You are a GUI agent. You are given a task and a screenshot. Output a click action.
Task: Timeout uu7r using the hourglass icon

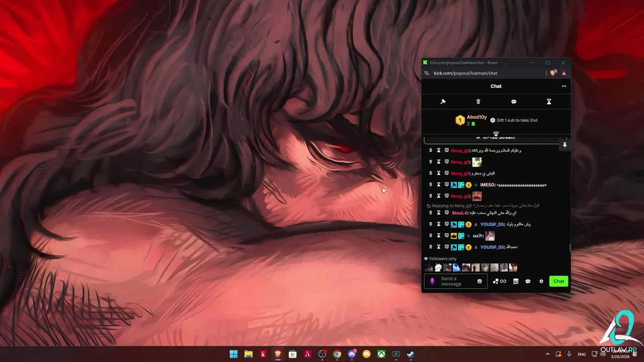pyautogui.click(x=439, y=235)
